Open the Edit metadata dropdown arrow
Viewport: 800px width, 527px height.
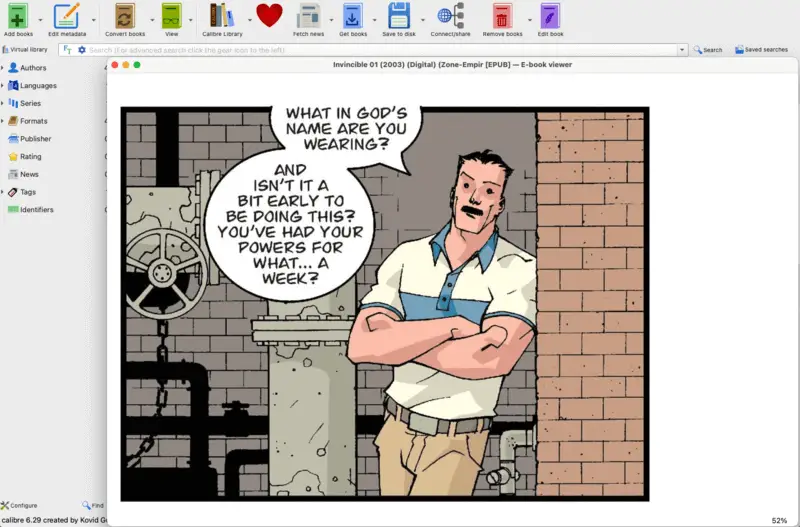93,20
